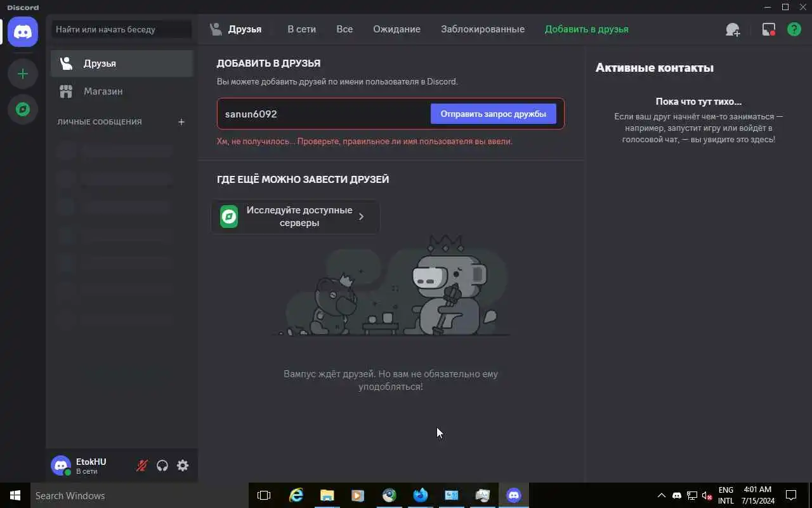Switch to the В сети tab
The image size is (812, 508).
pos(301,29)
